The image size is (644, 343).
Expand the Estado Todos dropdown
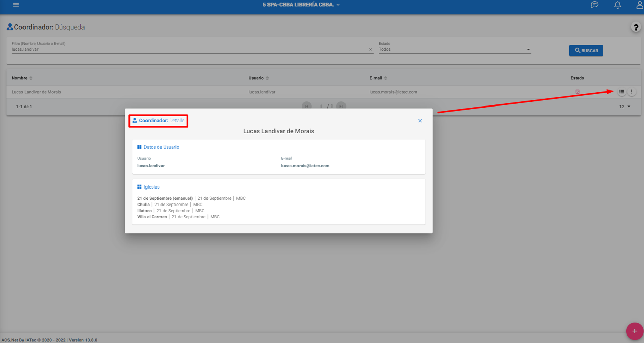(x=455, y=50)
